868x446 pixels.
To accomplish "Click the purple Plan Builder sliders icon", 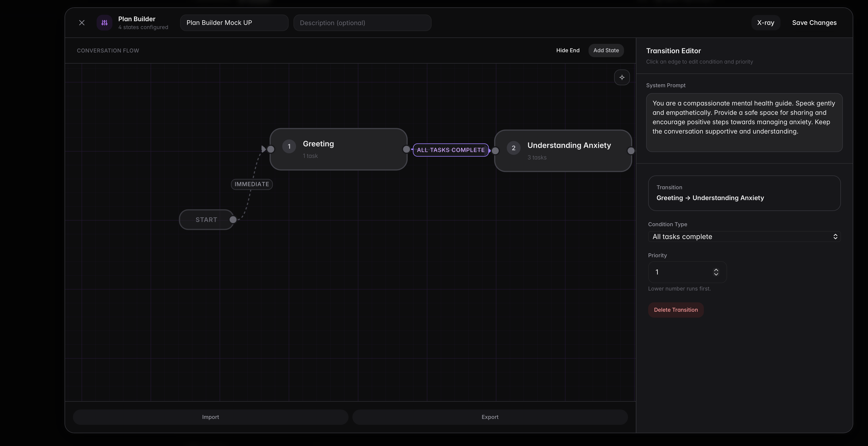I will (x=104, y=23).
